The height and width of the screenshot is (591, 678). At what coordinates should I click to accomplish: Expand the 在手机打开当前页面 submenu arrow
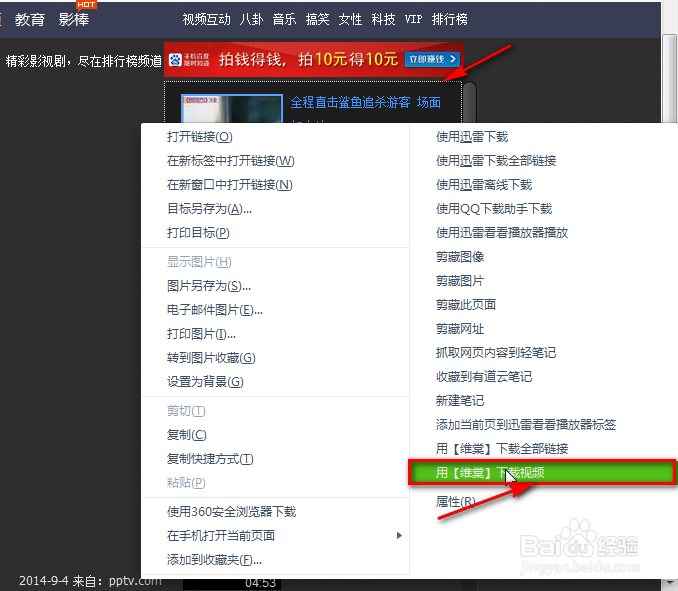coord(399,536)
